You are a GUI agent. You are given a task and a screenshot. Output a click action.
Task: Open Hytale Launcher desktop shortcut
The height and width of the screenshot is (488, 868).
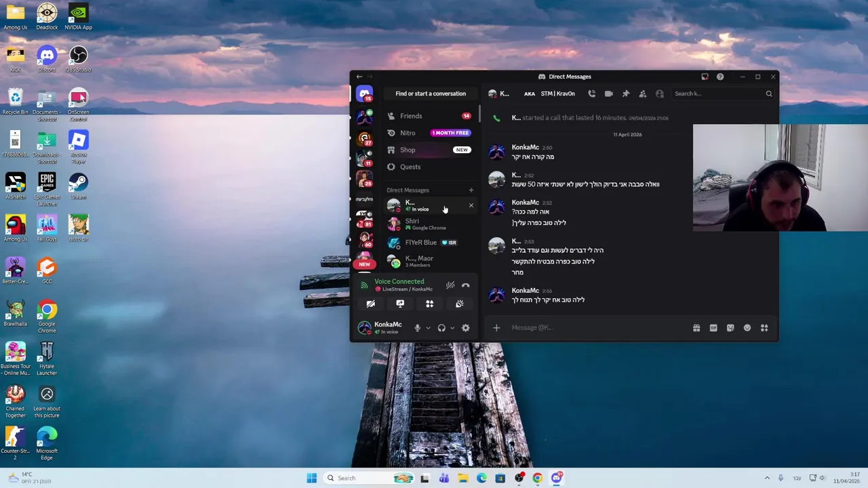pyautogui.click(x=47, y=359)
